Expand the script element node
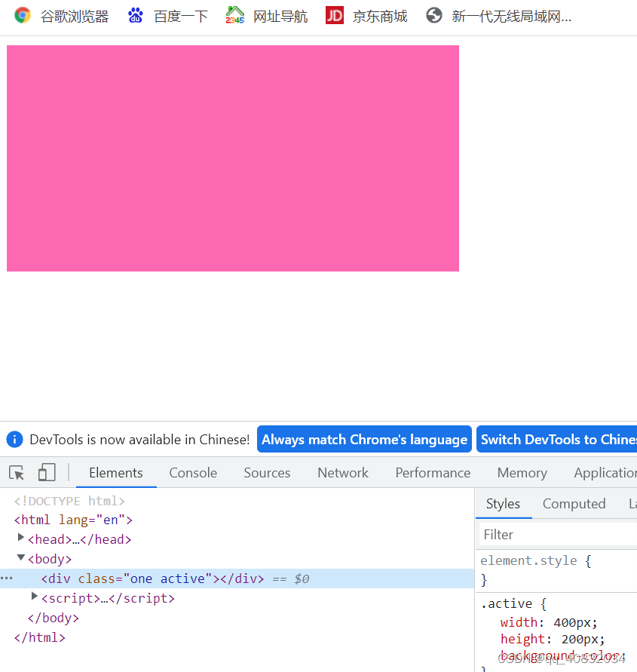The width and height of the screenshot is (637, 672). [34, 597]
